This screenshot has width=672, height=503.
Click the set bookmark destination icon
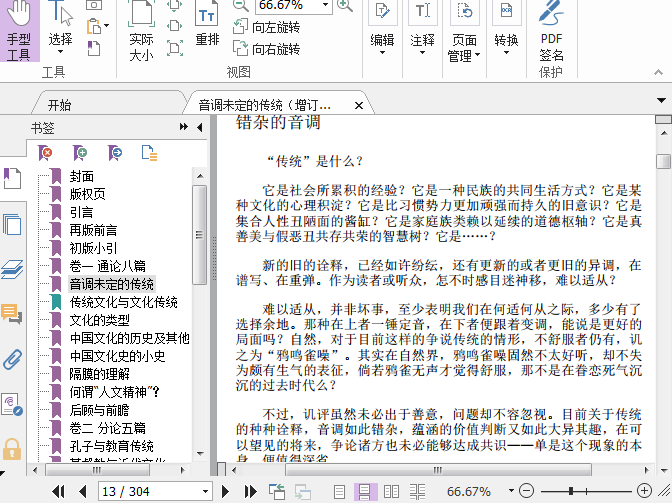pos(114,153)
